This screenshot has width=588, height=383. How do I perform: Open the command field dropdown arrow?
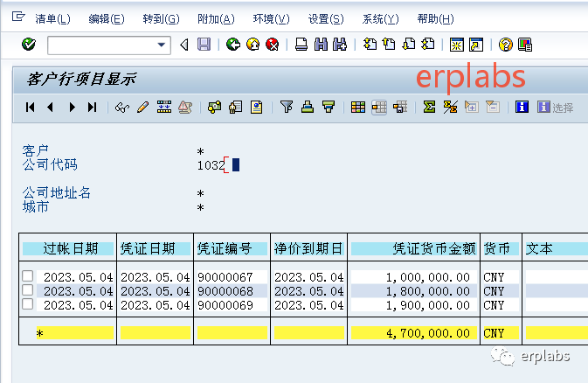162,45
